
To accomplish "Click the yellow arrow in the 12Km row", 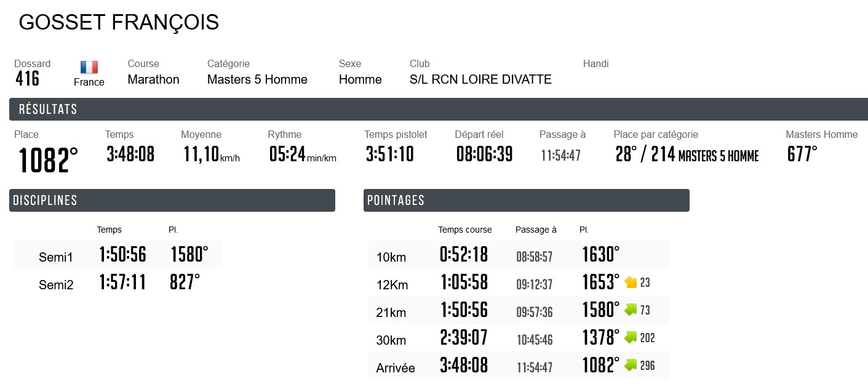I will click(x=631, y=283).
